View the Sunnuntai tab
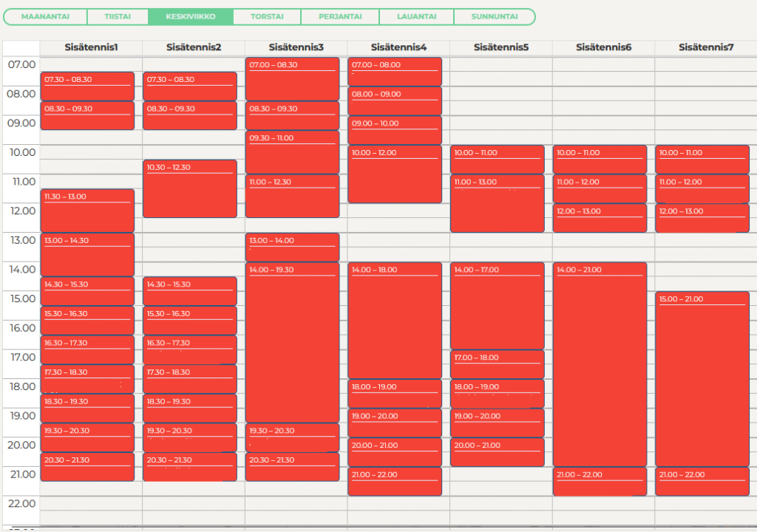 pos(494,16)
